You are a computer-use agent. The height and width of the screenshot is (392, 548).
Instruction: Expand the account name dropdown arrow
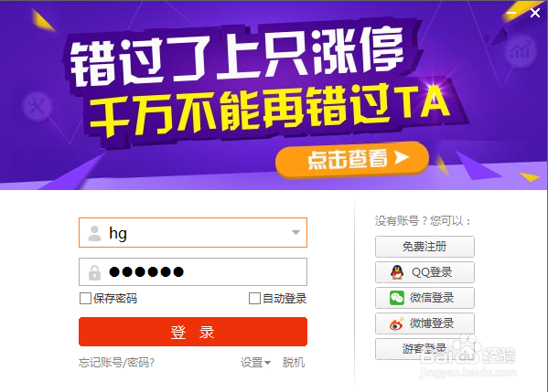[295, 232]
